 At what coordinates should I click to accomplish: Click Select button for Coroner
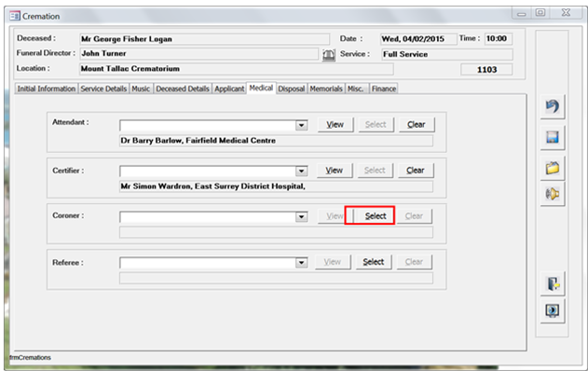point(375,216)
